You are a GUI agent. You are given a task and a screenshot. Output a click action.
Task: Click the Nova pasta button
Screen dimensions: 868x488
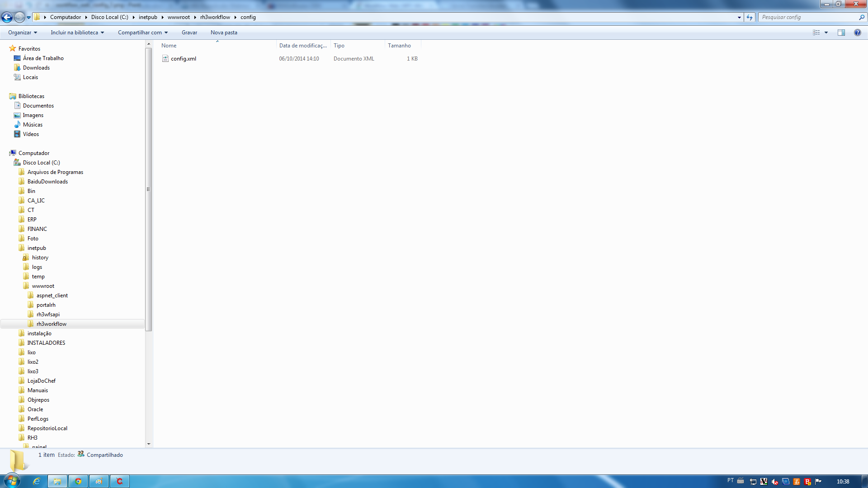[224, 33]
